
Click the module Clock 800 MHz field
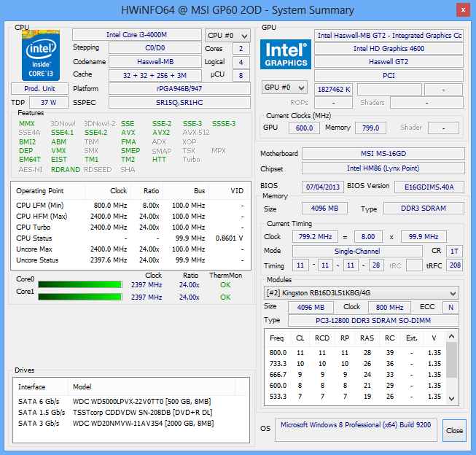(x=389, y=308)
